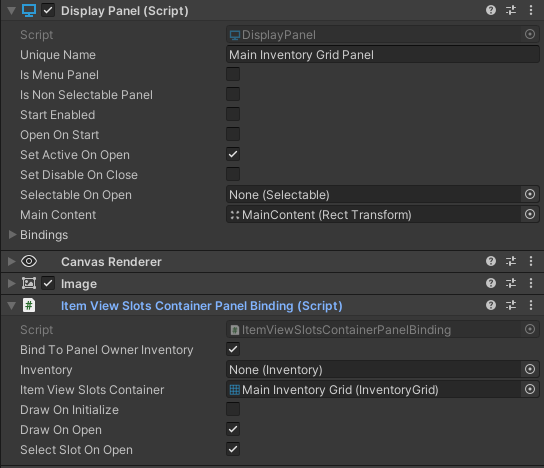Disable the Image component checkbox
The height and width of the screenshot is (468, 544).
tap(48, 283)
